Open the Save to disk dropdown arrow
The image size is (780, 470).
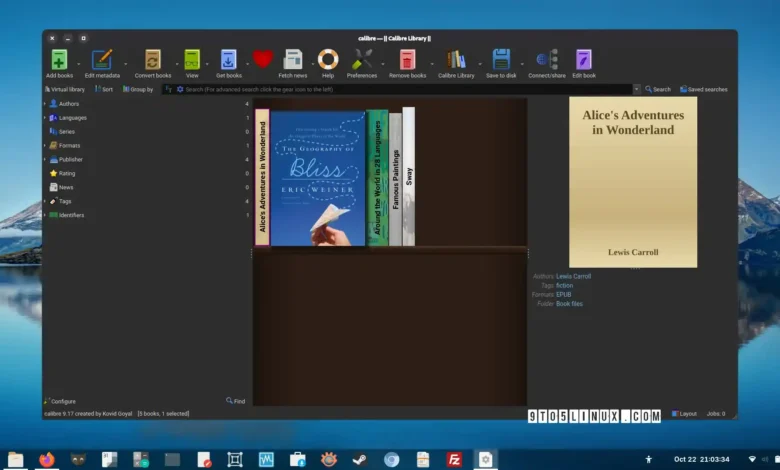522,64
